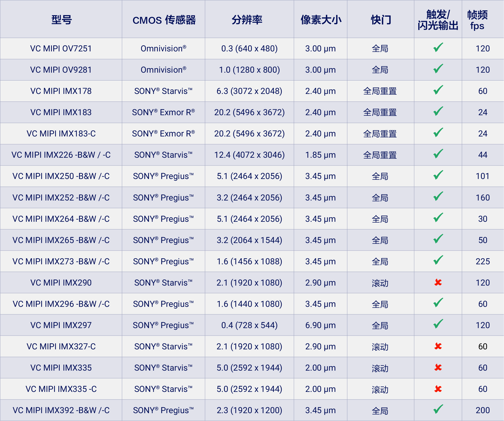This screenshot has height=421, width=504.
Task: Click the green checkmark in the IMX273 row
Action: pyautogui.click(x=438, y=260)
